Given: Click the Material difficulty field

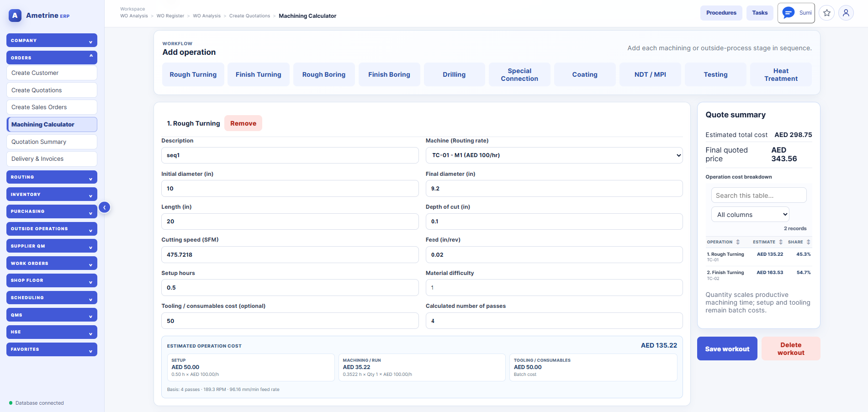Looking at the screenshot, I should click(x=554, y=288).
